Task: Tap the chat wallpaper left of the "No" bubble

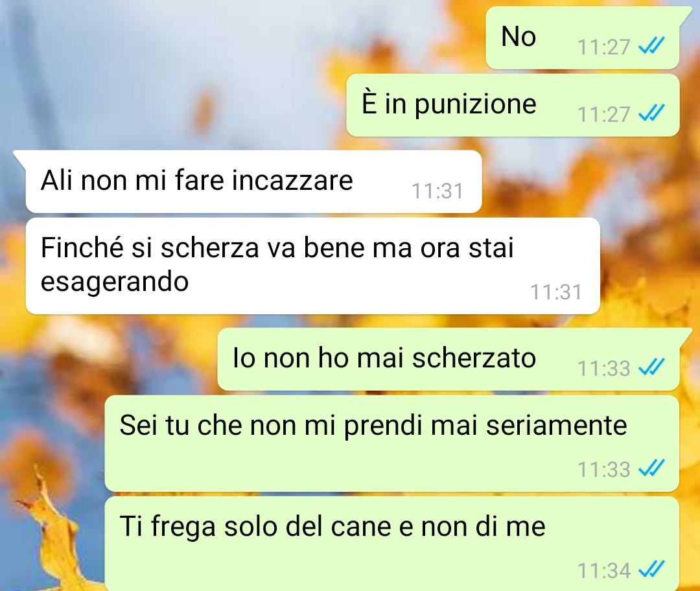Action: (241, 38)
